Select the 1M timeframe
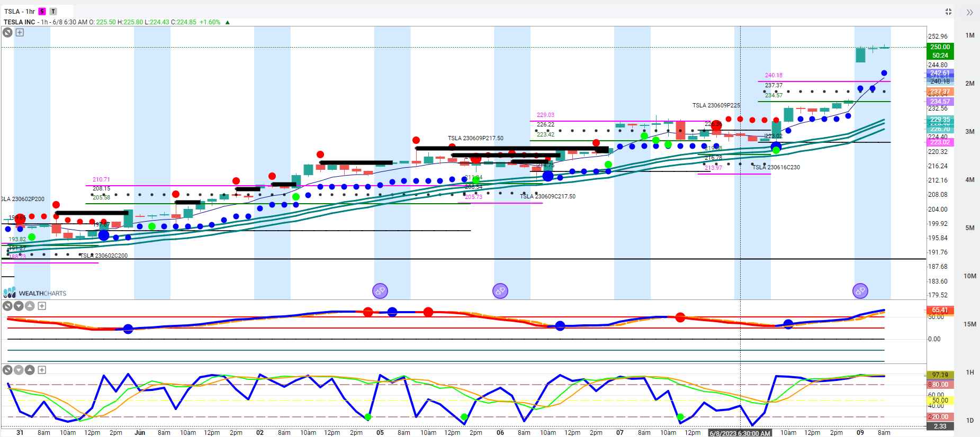980x437 pixels. pyautogui.click(x=969, y=35)
